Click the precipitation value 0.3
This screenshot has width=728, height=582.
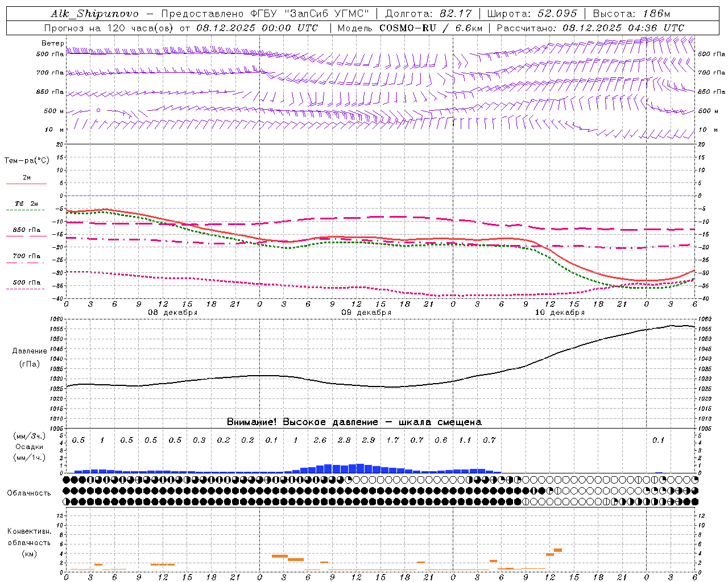point(199,440)
